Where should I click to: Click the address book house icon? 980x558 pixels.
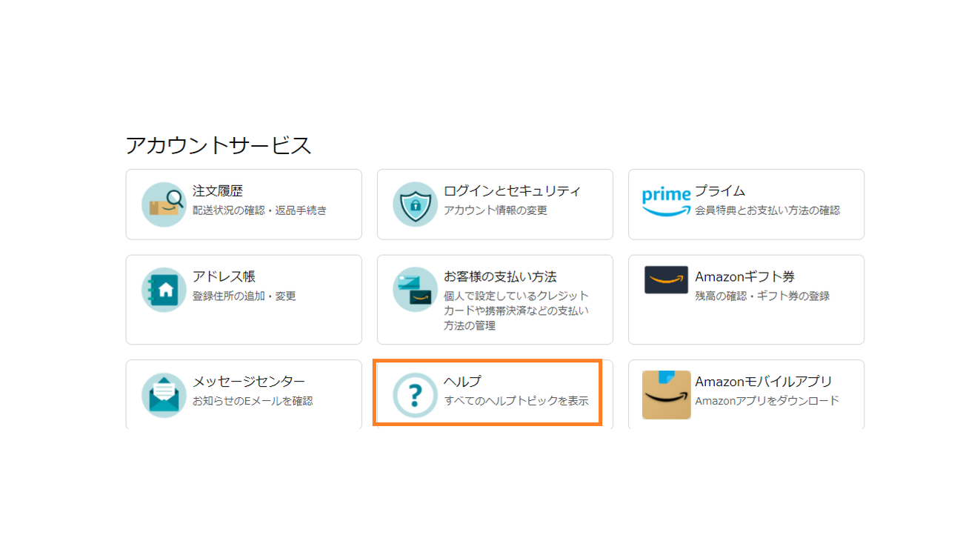point(164,290)
